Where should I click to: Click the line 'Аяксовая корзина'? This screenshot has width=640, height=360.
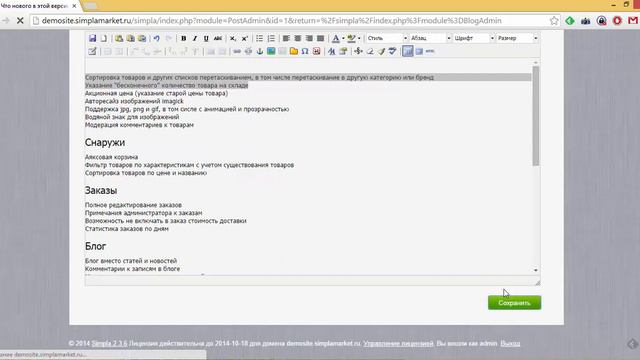pyautogui.click(x=111, y=157)
